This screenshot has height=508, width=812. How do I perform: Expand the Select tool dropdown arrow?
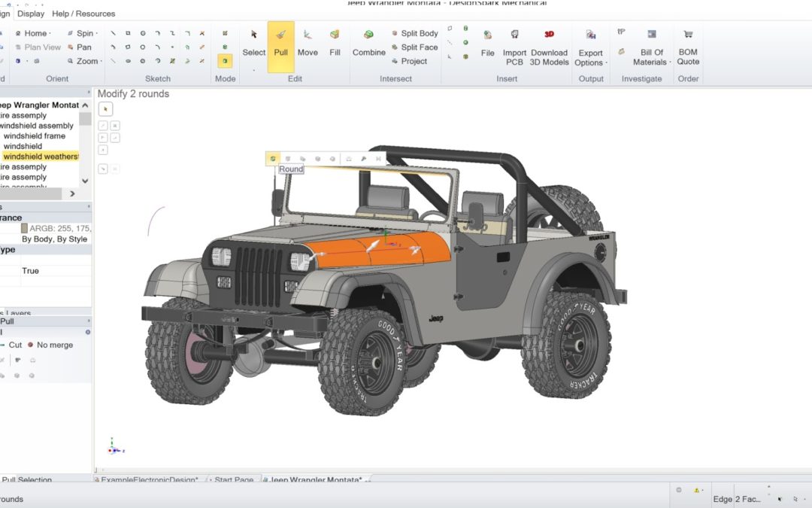click(254, 69)
